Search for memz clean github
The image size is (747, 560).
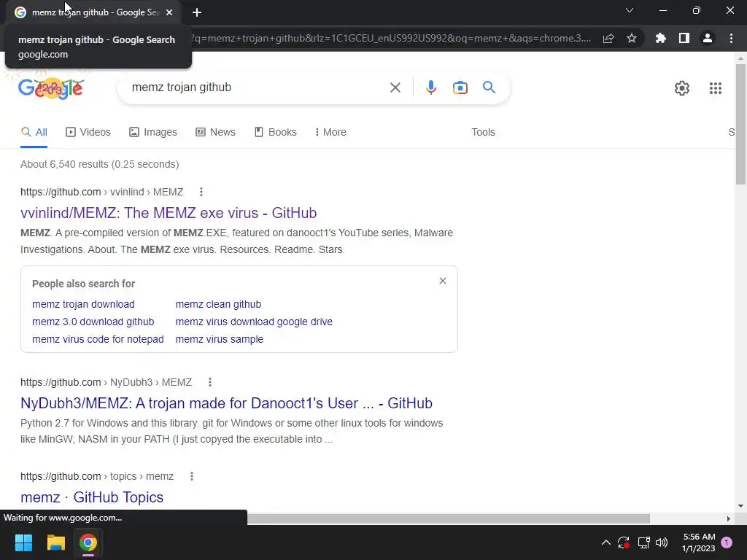click(218, 304)
